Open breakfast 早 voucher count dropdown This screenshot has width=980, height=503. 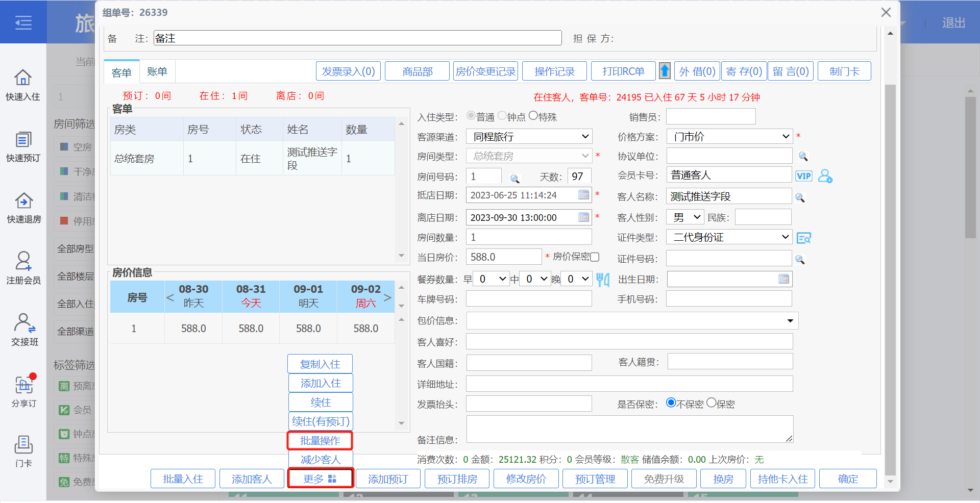[x=492, y=279]
